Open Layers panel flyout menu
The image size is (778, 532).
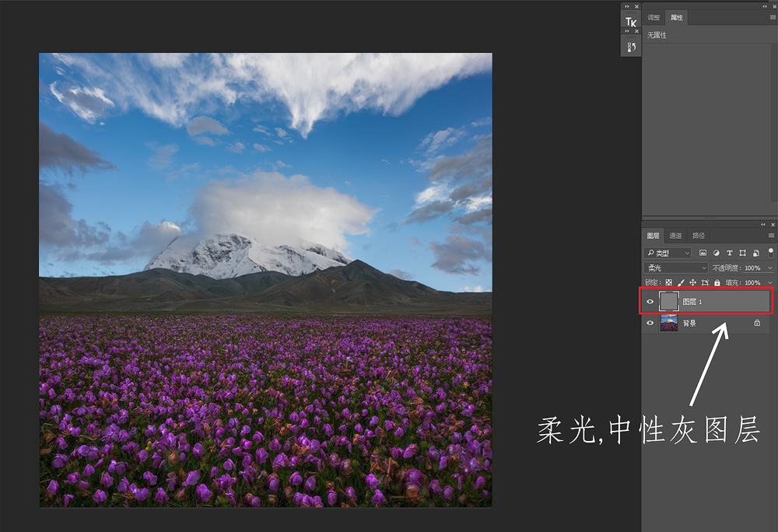pyautogui.click(x=771, y=236)
